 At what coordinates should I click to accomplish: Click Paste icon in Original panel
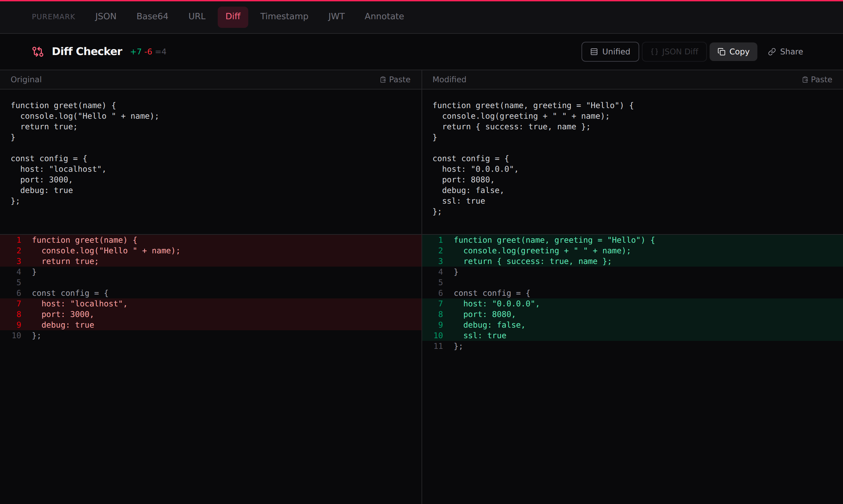383,80
